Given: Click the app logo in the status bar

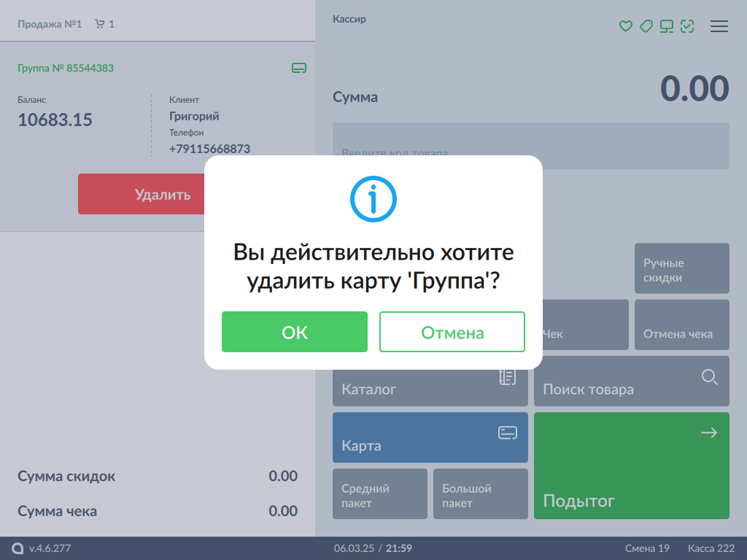Looking at the screenshot, I should tap(18, 548).
